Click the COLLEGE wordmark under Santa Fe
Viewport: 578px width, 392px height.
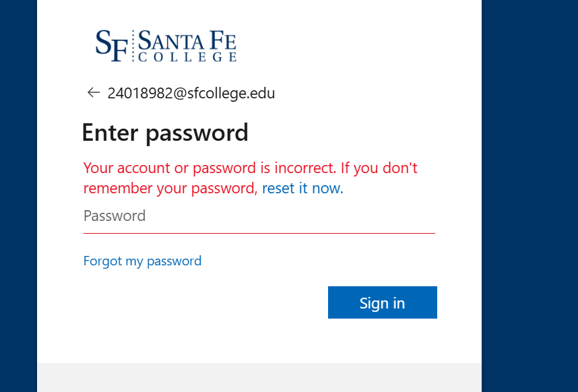pyautogui.click(x=187, y=57)
